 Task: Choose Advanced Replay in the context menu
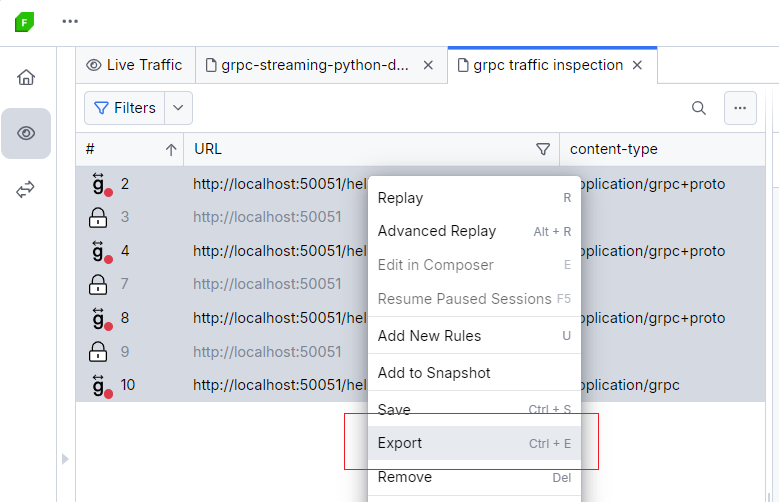point(474,231)
